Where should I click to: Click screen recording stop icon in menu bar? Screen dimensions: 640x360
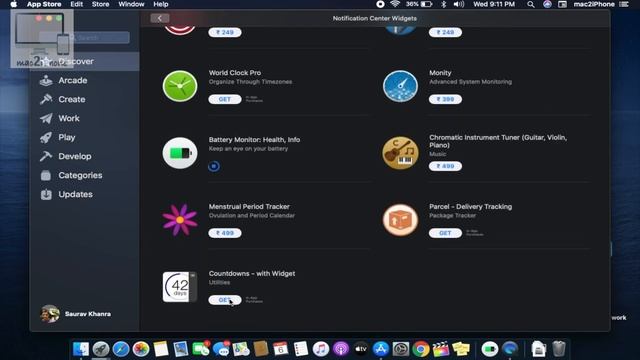380,4
